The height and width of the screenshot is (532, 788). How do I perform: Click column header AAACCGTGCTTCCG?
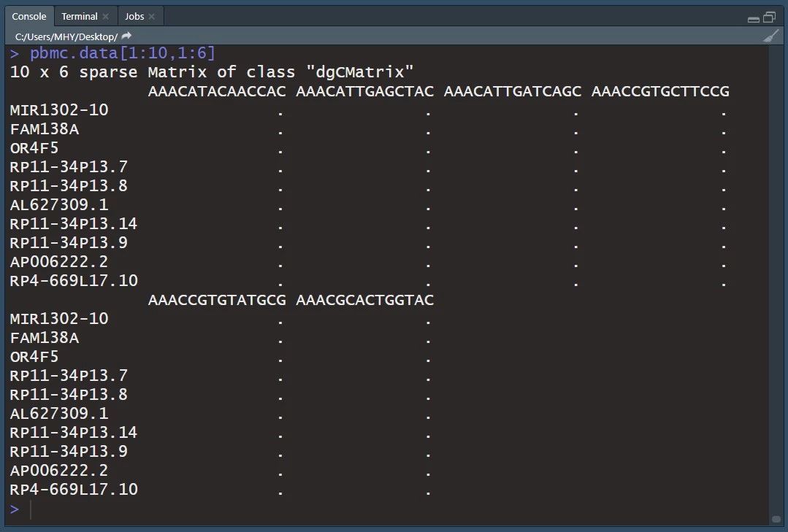[x=660, y=91]
